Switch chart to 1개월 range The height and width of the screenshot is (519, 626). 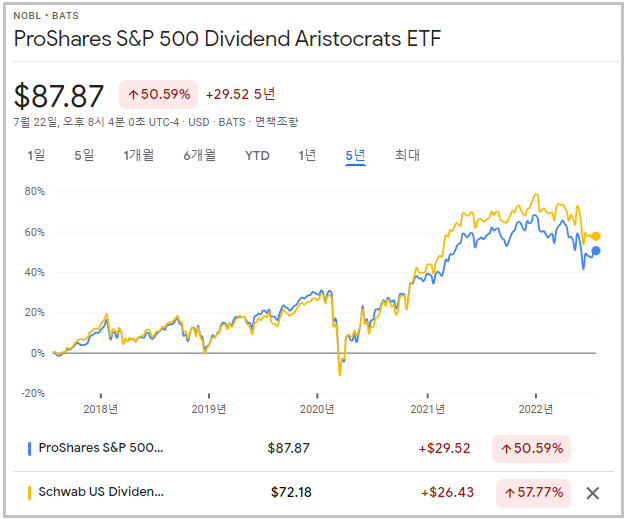tap(139, 155)
